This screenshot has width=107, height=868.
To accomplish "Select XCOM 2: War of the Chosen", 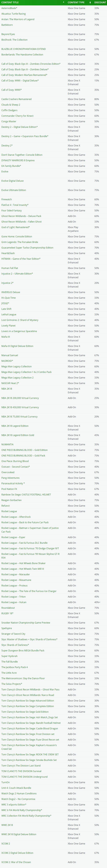I will 16,862.
